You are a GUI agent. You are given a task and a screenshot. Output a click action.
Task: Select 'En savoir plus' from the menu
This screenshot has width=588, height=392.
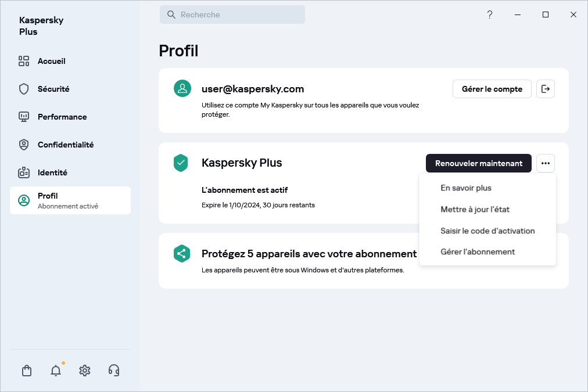point(466,188)
